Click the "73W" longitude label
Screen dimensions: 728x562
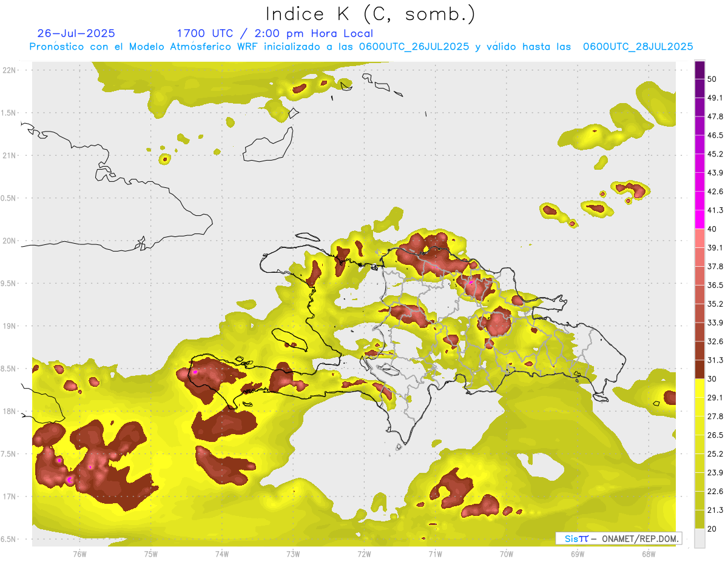point(293,554)
